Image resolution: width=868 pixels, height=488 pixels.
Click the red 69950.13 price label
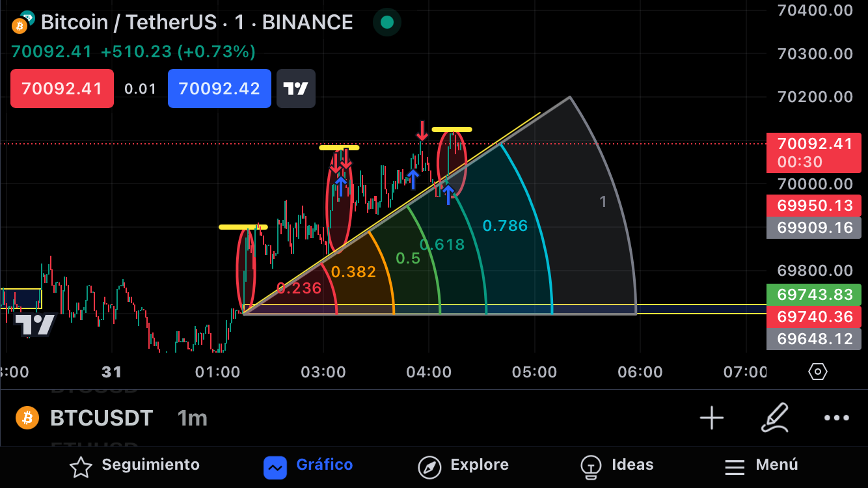coord(813,206)
